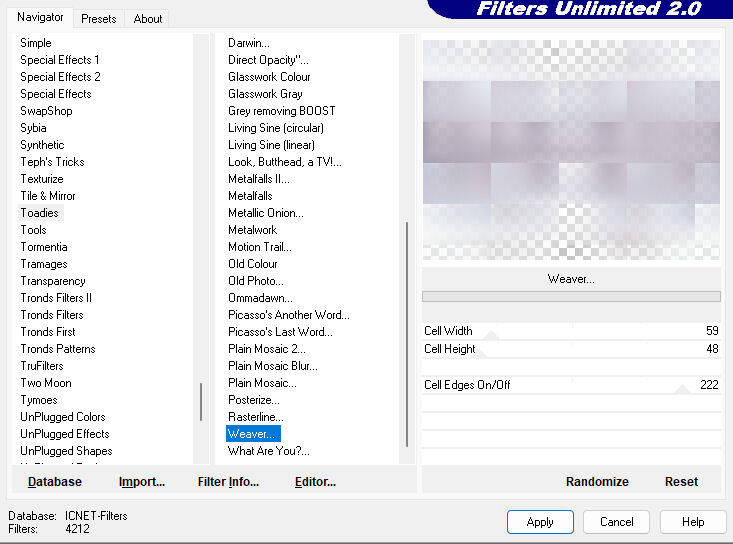Select UnPlugged Effects category
733x544 pixels.
click(x=65, y=434)
